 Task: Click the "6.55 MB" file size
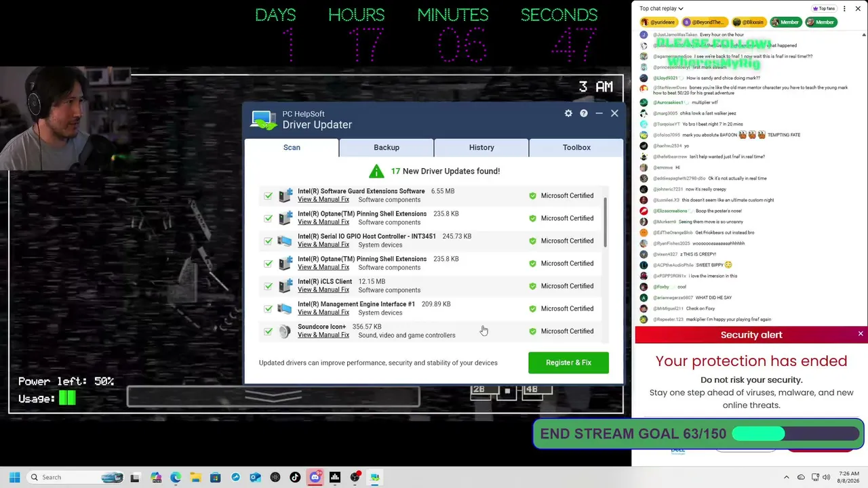click(443, 191)
